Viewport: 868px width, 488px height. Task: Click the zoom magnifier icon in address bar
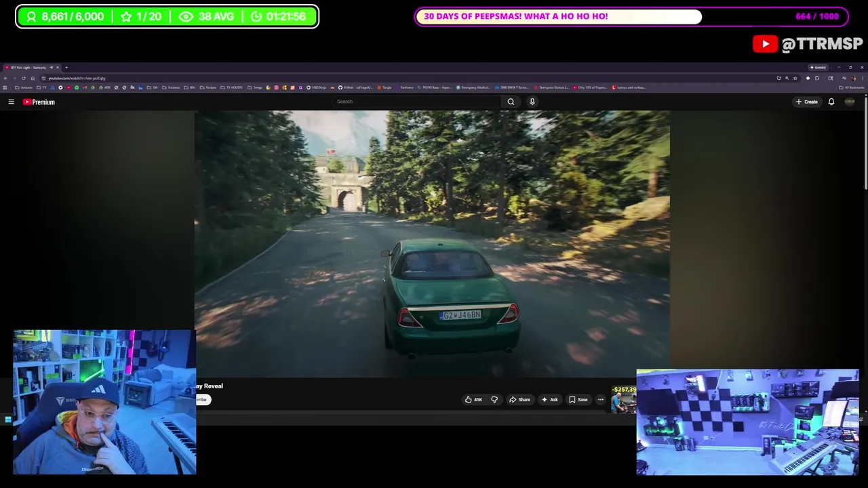pyautogui.click(x=787, y=78)
